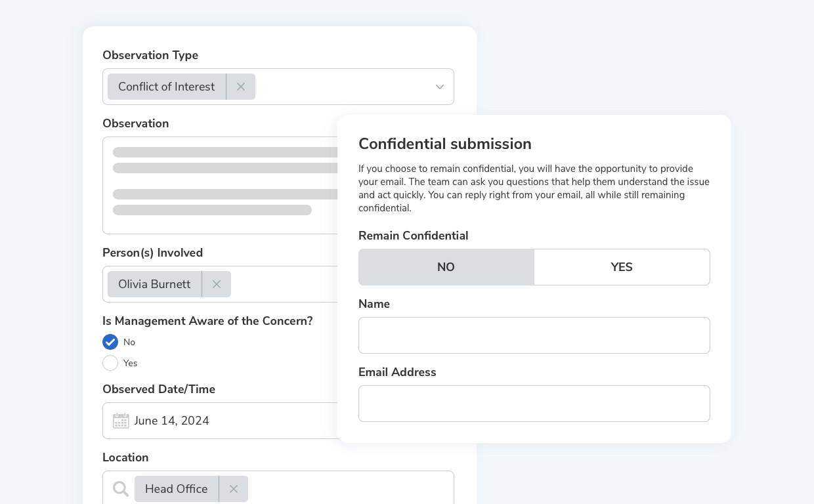The image size is (814, 504).
Task: Remove the Head Office location tag
Action: pos(233,489)
